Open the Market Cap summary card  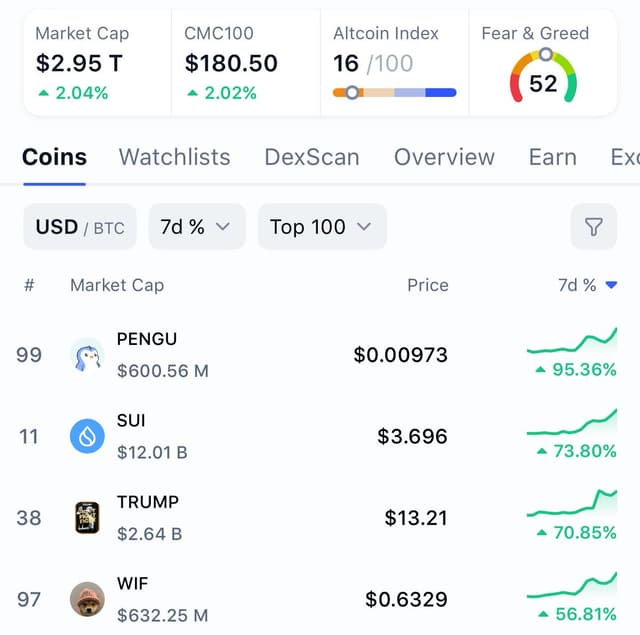click(98, 63)
